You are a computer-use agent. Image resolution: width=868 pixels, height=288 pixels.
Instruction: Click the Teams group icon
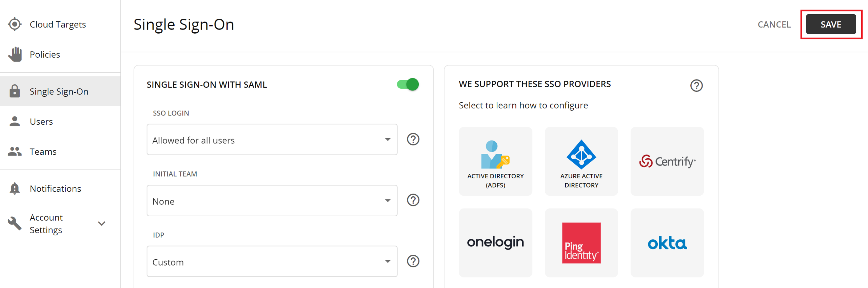(x=15, y=151)
